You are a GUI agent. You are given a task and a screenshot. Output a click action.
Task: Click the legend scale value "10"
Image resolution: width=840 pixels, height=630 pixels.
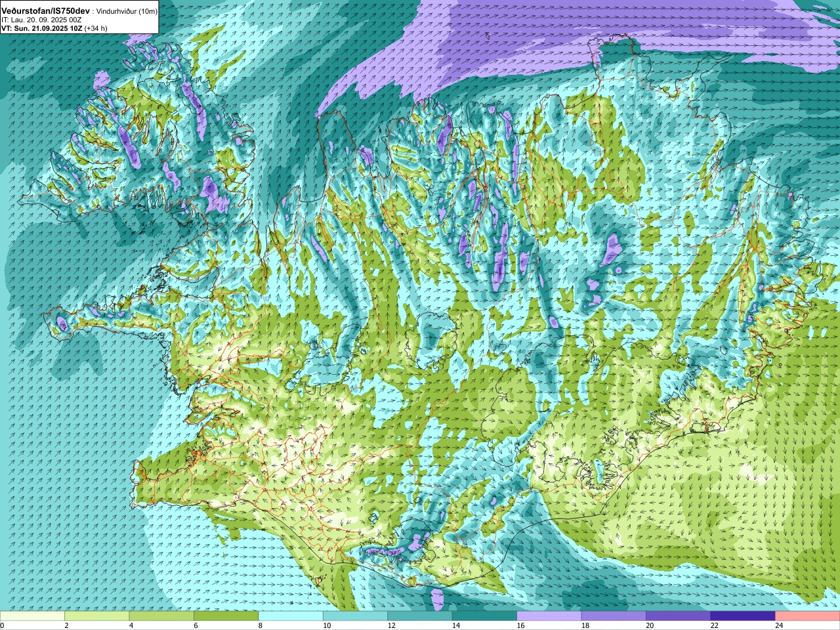[326, 625]
